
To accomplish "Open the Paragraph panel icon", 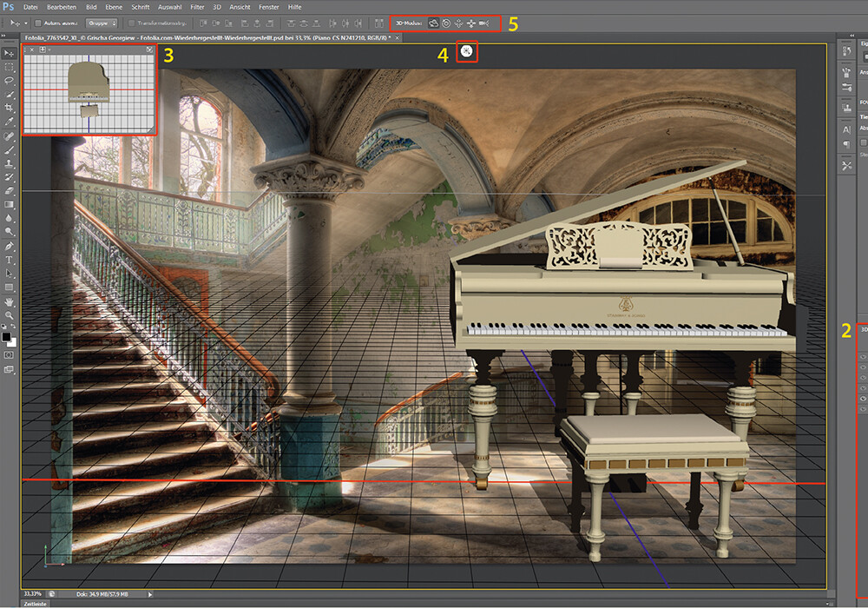I will [x=846, y=144].
